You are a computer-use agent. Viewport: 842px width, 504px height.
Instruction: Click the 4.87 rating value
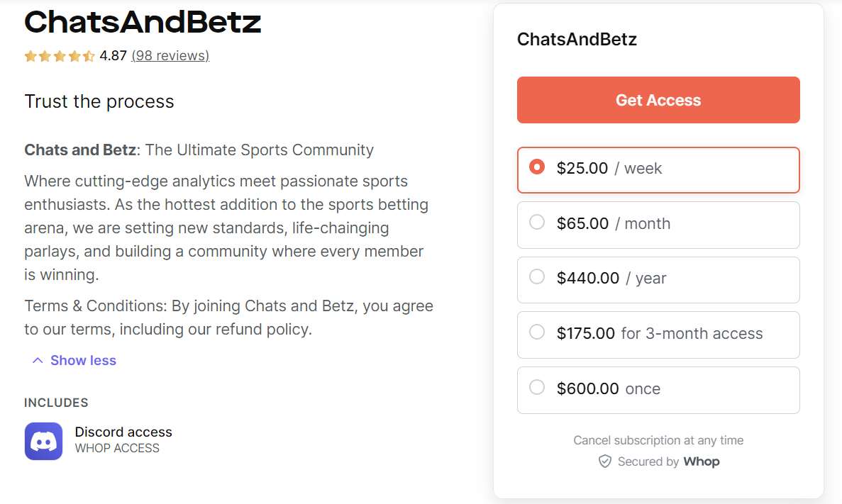[x=113, y=55]
